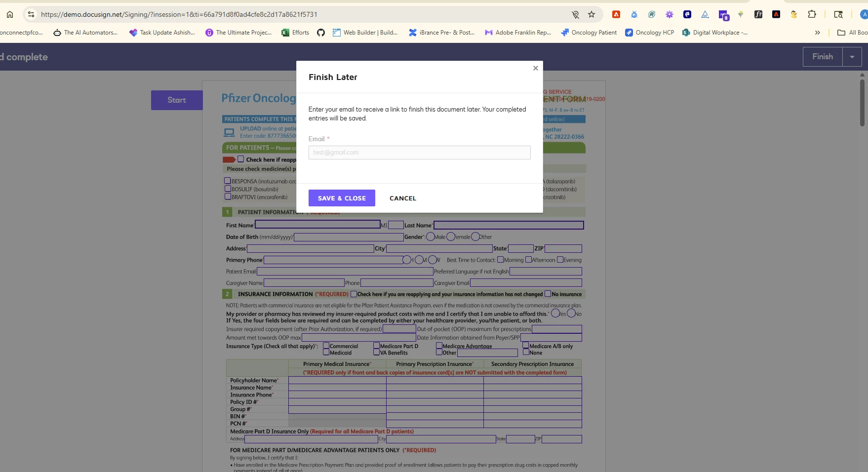This screenshot has height=472, width=868.
Task: Click the Last Name field
Action: [x=509, y=225]
